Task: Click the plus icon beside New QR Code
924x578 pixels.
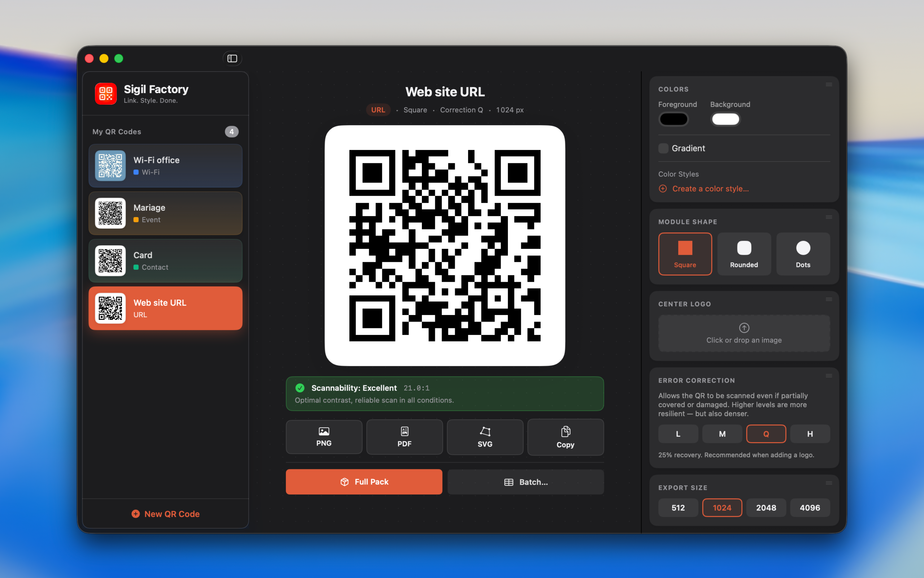Action: tap(136, 514)
